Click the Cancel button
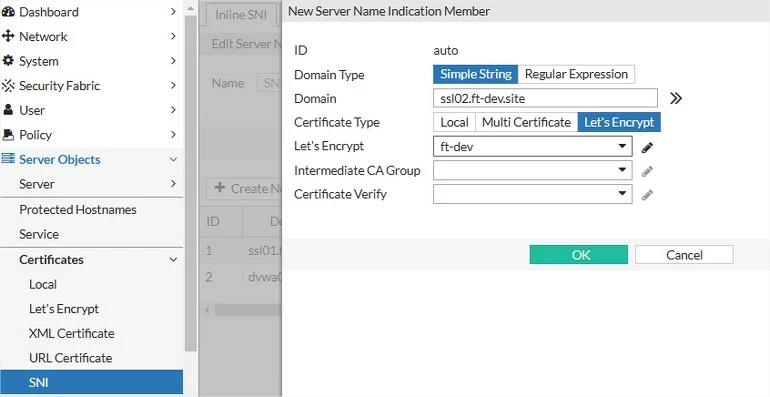The height and width of the screenshot is (397, 770). point(684,255)
